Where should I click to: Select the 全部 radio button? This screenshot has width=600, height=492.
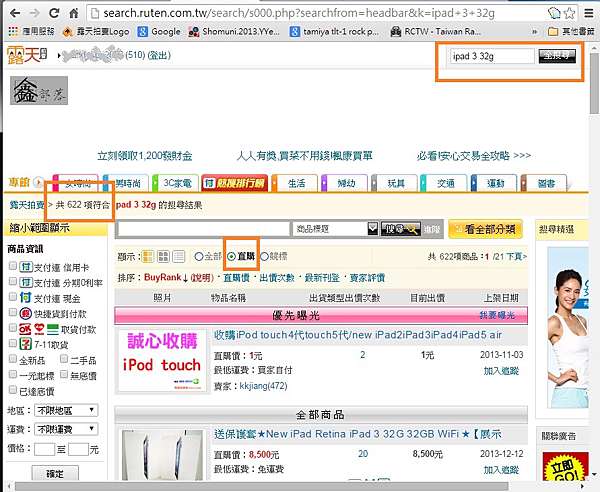point(198,256)
